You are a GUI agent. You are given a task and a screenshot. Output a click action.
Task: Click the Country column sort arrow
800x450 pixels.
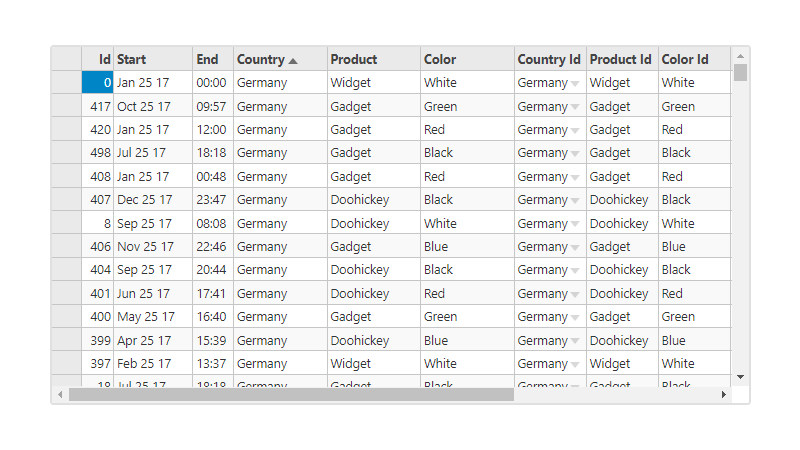(x=293, y=61)
